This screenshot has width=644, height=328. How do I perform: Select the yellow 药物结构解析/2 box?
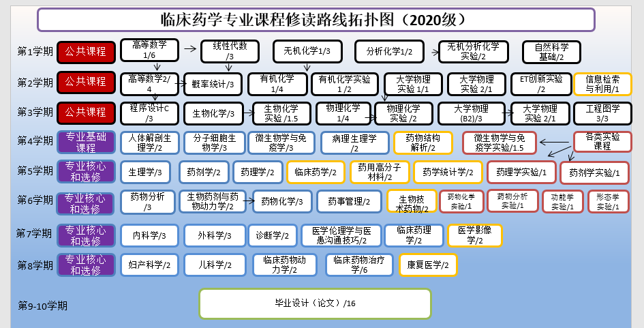(x=423, y=143)
